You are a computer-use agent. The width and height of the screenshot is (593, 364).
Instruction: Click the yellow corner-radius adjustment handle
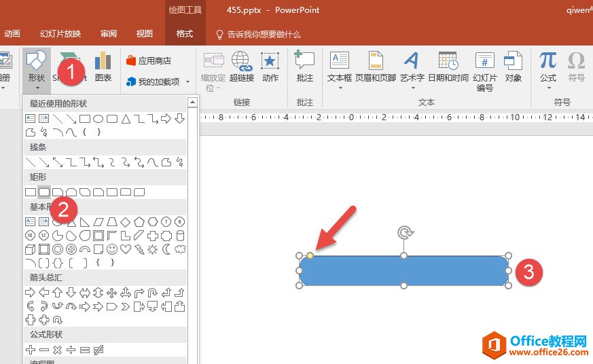[310, 256]
